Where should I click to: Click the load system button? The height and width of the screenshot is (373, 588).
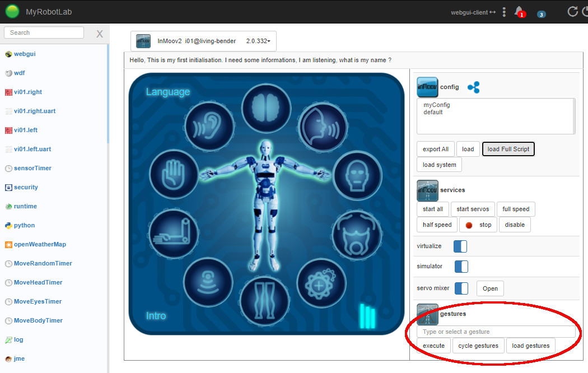tap(439, 165)
